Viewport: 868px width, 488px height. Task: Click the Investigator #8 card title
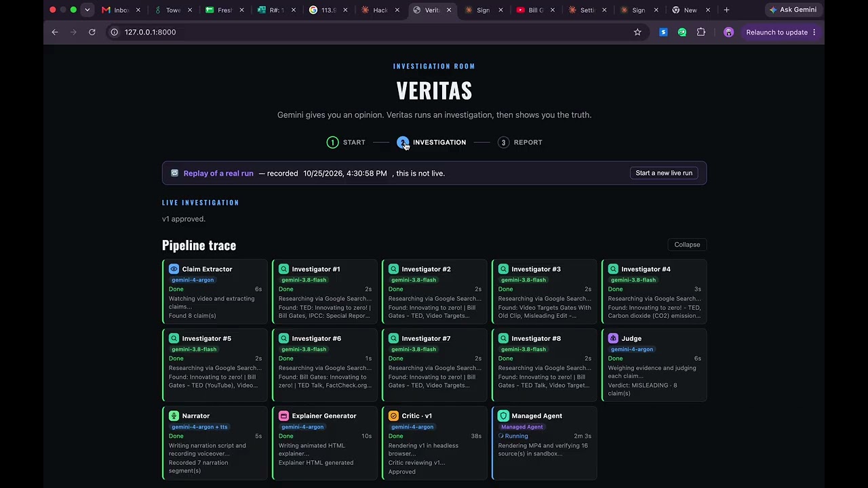536,338
